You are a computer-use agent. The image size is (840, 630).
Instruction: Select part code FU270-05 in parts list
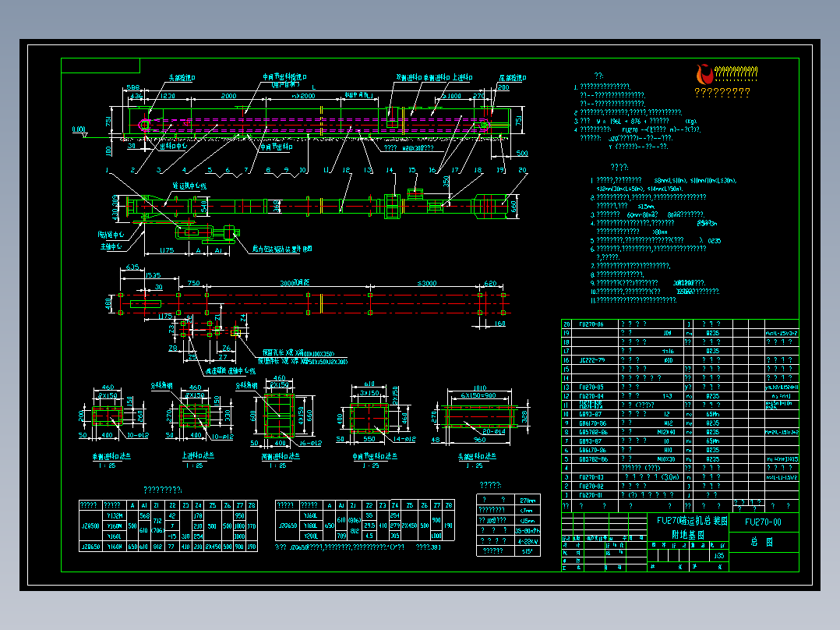click(x=591, y=387)
